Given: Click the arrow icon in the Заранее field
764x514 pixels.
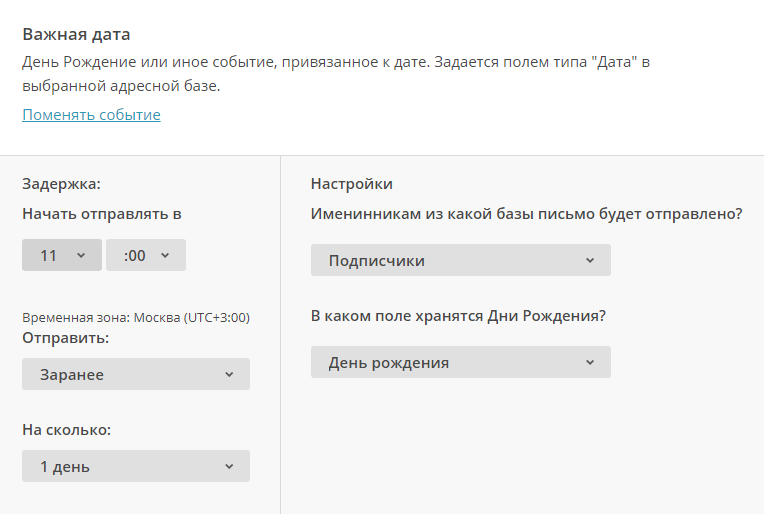Looking at the screenshot, I should point(229,375).
